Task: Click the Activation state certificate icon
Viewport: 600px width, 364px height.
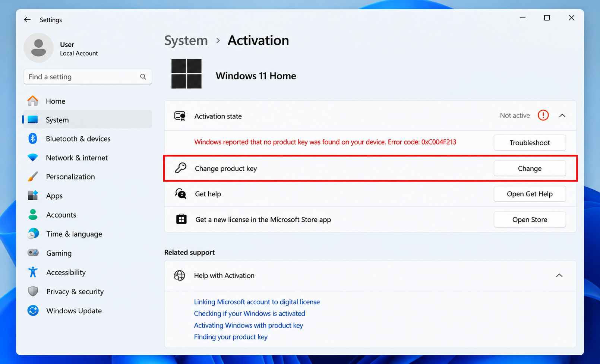Action: pos(180,116)
